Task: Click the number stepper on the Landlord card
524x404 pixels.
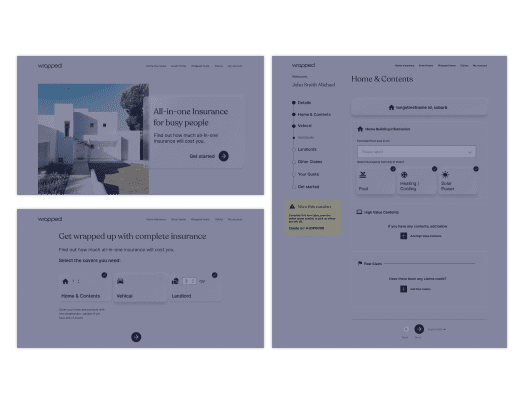Action: pos(189,281)
